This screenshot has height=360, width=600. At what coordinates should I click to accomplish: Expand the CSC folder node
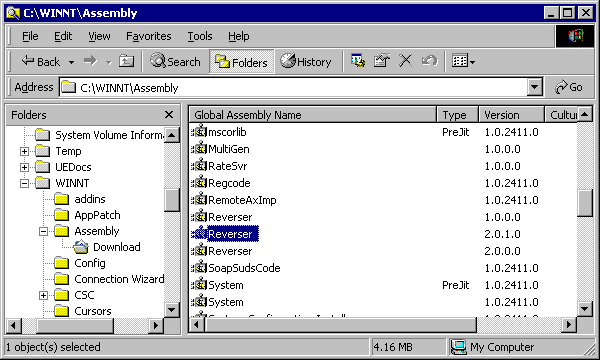coord(44,295)
